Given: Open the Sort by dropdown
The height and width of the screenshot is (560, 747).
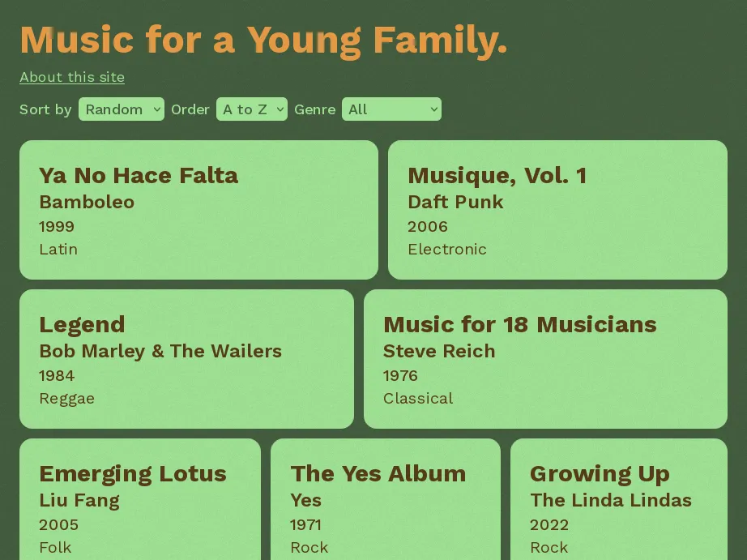Looking at the screenshot, I should (x=121, y=109).
